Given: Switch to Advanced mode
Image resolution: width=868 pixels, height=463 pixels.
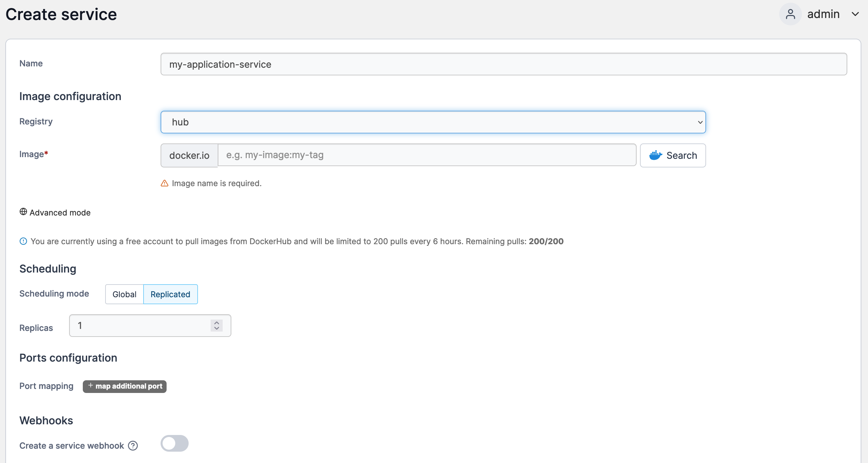Looking at the screenshot, I should point(60,212).
